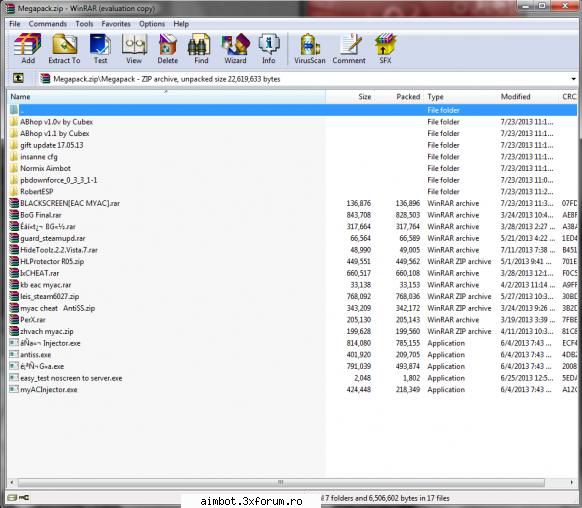This screenshot has width=582, height=508.
Task: Open the Help menu
Action: (x=181, y=24)
